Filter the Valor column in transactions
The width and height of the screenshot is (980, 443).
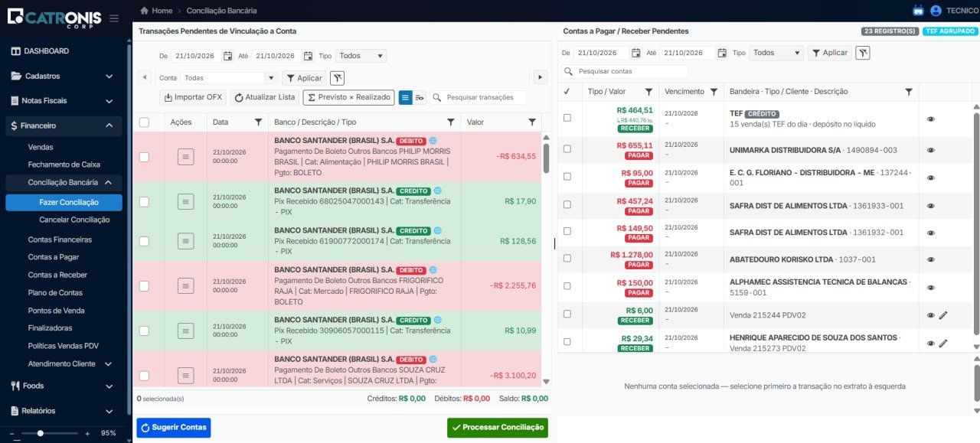[532, 122]
